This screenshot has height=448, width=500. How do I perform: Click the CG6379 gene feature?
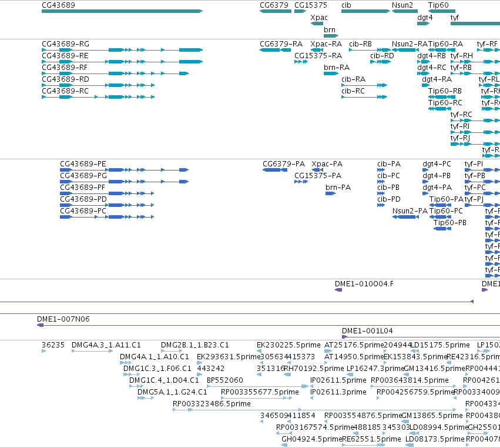(276, 11)
